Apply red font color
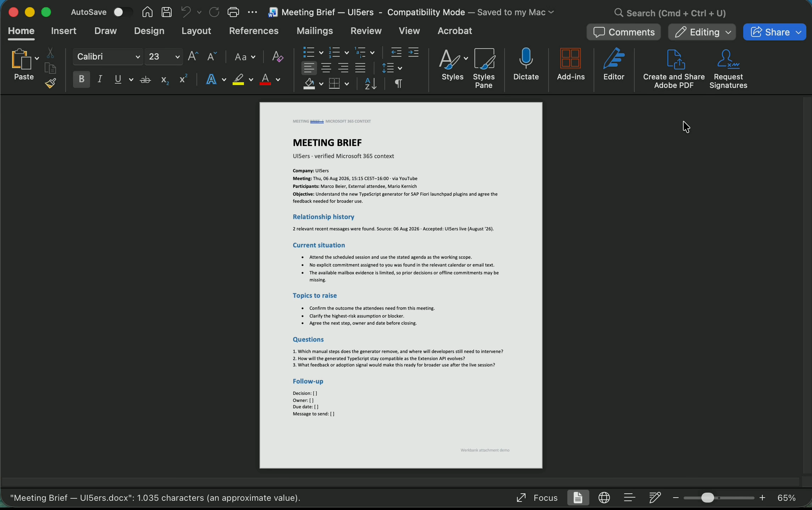Screen dimensions: 812x510 (x=265, y=79)
